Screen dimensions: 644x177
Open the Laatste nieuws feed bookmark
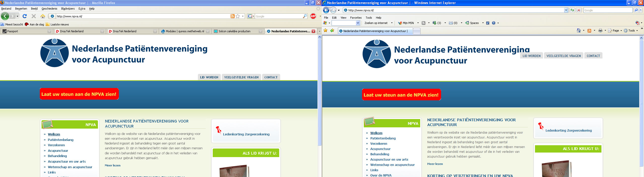click(57, 24)
